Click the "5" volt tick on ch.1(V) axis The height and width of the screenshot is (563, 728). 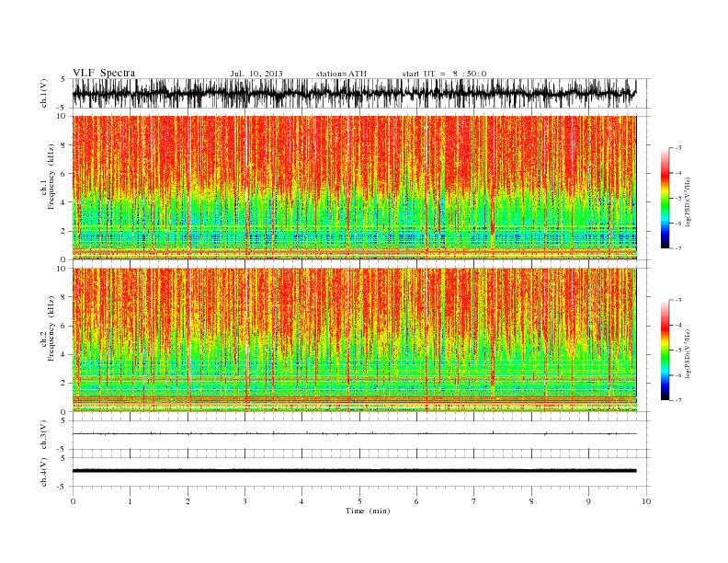[x=64, y=79]
